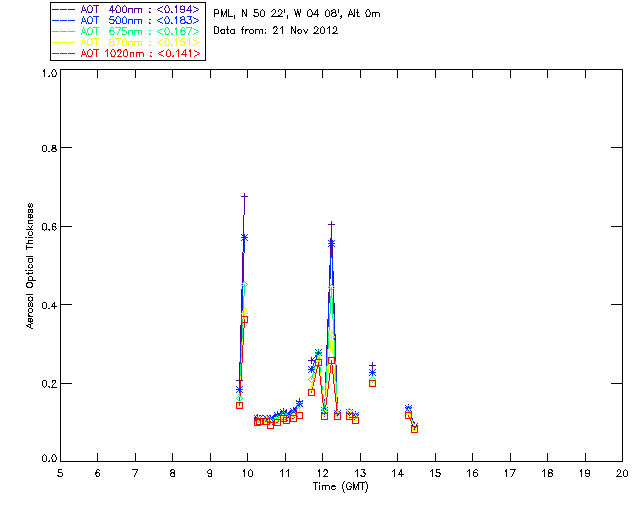Click the AOT 1020nm legend entry
This screenshot has width=640, height=512.
[x=127, y=53]
